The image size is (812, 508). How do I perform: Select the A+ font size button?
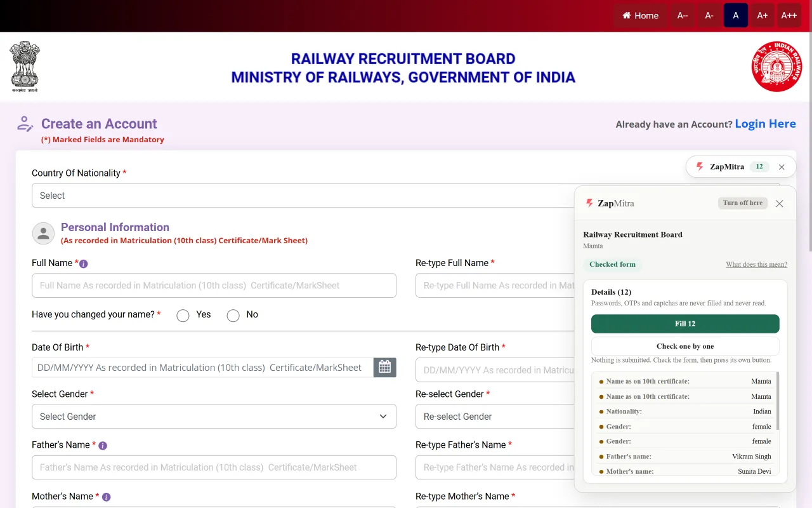pyautogui.click(x=763, y=15)
